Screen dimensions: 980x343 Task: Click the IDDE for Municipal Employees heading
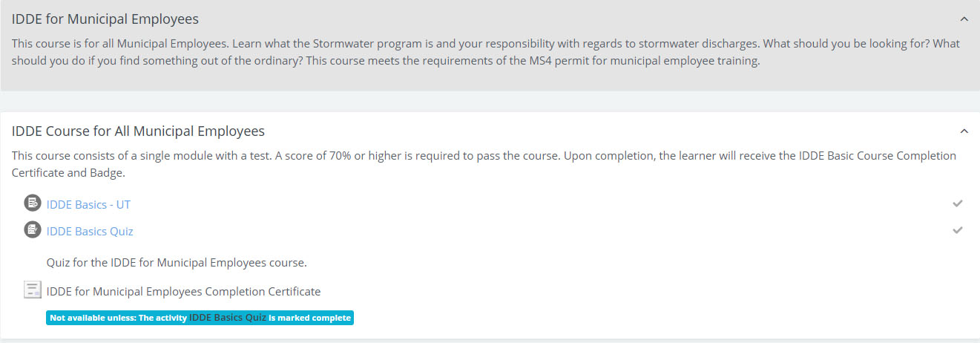(x=105, y=19)
